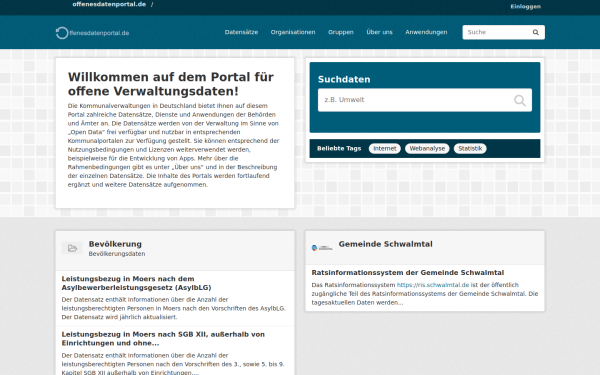This screenshot has height=375, width=600.
Task: Open Leistungsbezug in Moers AsylbLG dataset
Action: pyautogui.click(x=136, y=283)
